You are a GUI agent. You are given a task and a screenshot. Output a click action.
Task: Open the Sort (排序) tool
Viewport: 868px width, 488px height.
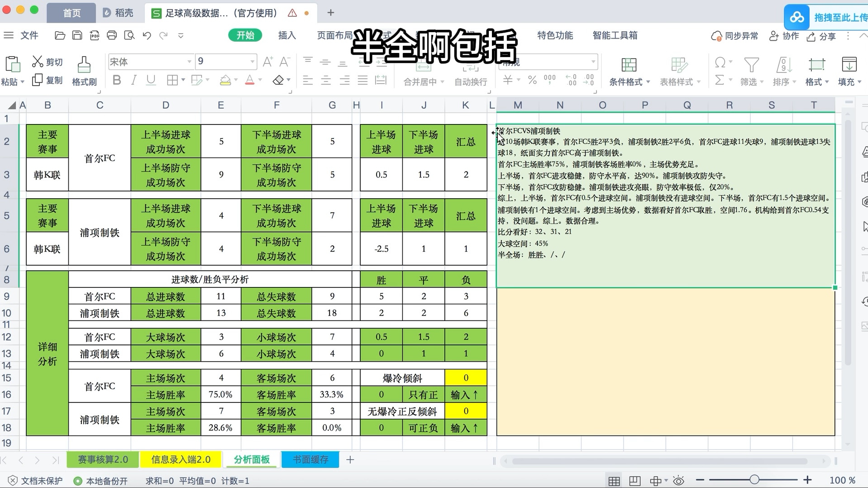(784, 72)
